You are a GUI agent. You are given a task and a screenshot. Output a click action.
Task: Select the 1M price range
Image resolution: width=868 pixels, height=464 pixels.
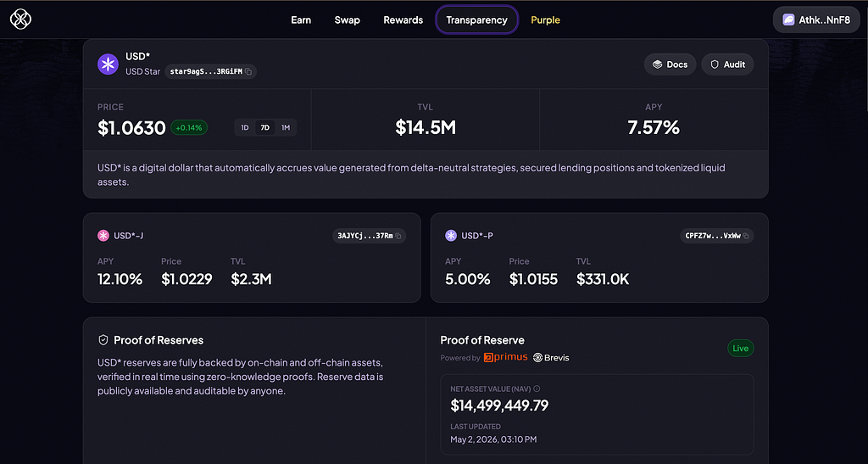[286, 128]
